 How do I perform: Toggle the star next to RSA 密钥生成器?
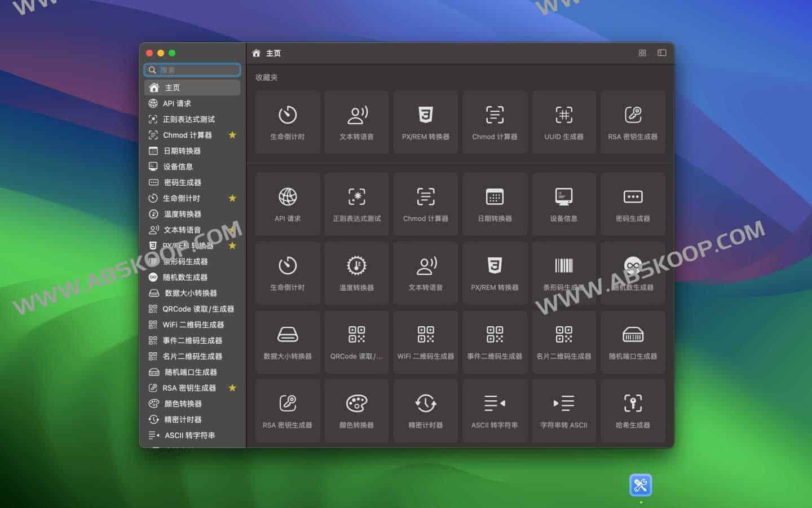[x=232, y=388]
